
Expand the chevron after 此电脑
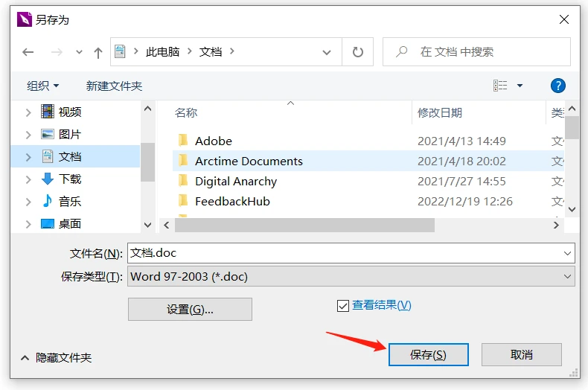coord(190,51)
